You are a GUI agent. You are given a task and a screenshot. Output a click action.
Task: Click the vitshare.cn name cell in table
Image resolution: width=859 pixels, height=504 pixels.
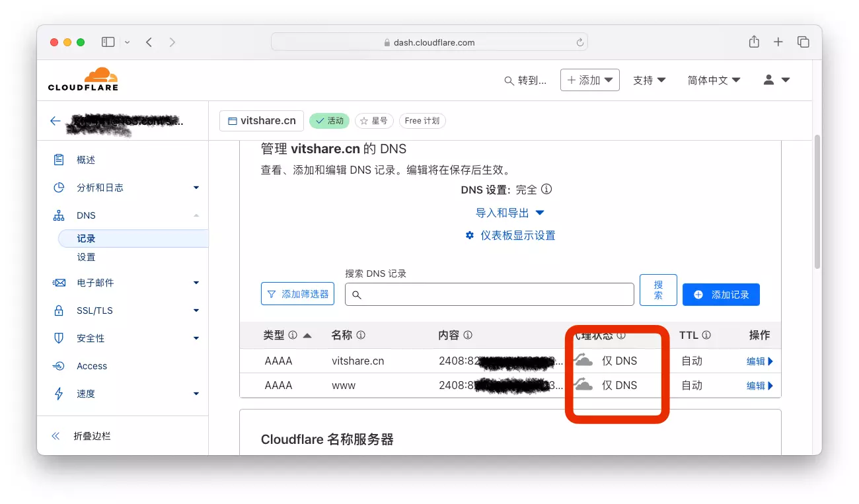(357, 361)
